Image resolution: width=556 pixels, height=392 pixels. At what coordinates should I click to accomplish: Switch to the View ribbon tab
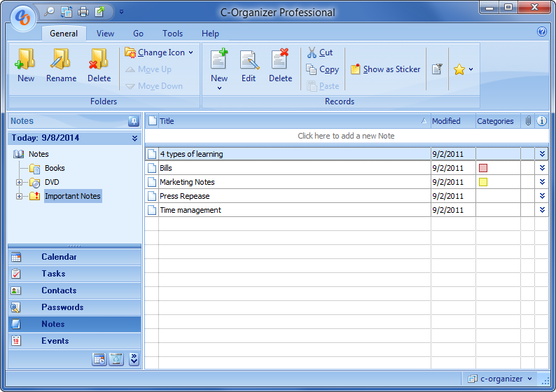click(105, 34)
